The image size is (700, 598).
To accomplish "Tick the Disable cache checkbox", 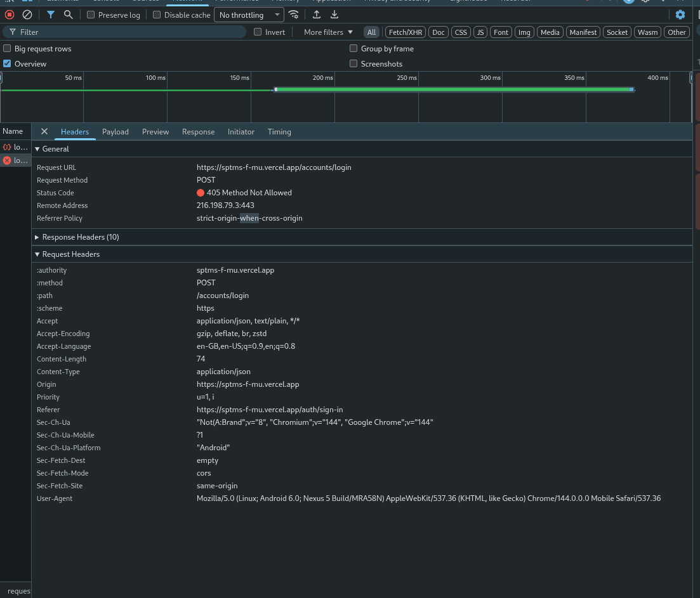I will (x=157, y=15).
